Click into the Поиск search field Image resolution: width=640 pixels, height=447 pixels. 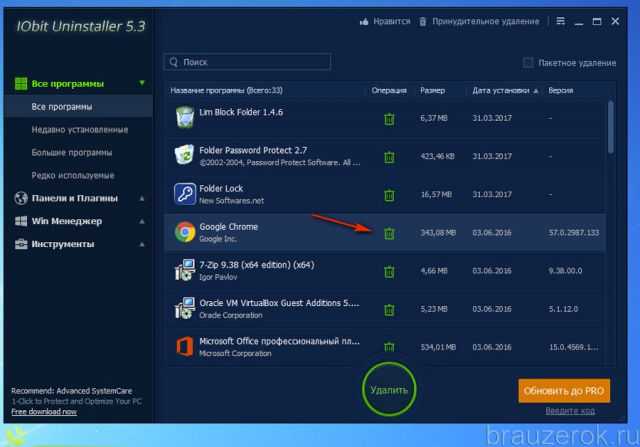[247, 62]
